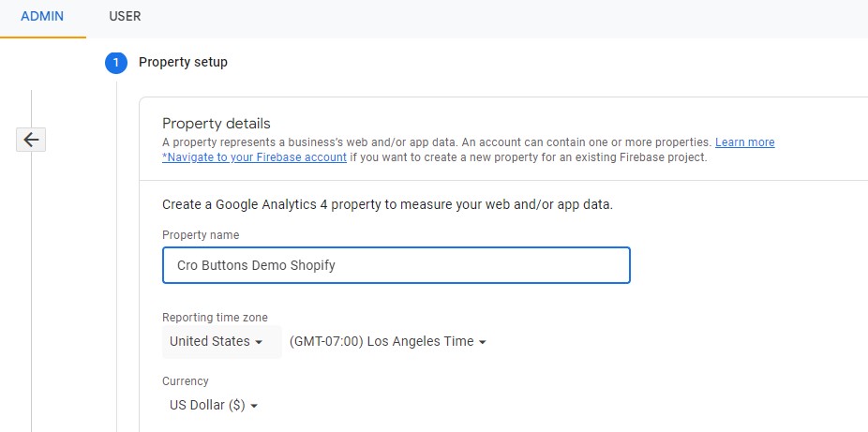Switch to the USER tab
868x432 pixels.
[x=125, y=17]
